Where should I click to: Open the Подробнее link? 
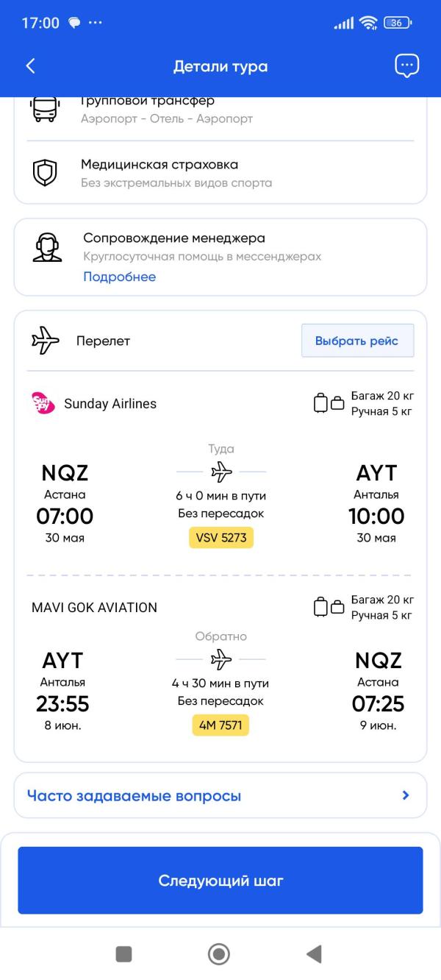pos(119,277)
